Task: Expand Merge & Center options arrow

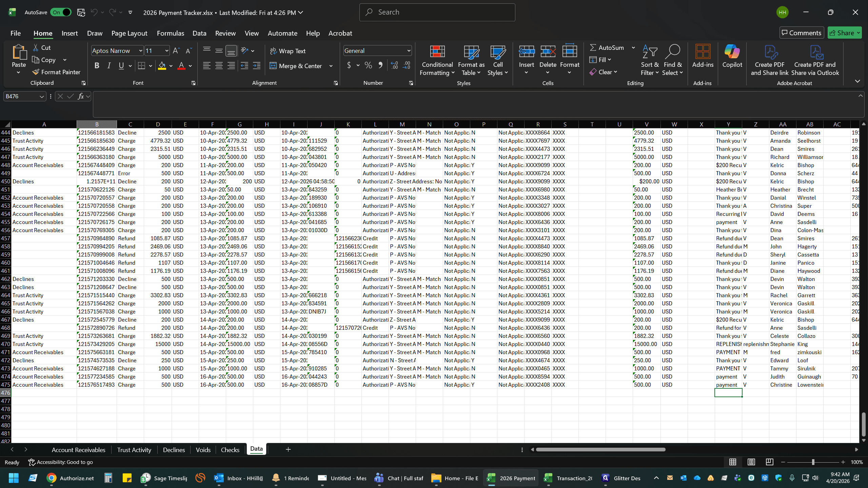Action: pyautogui.click(x=331, y=66)
